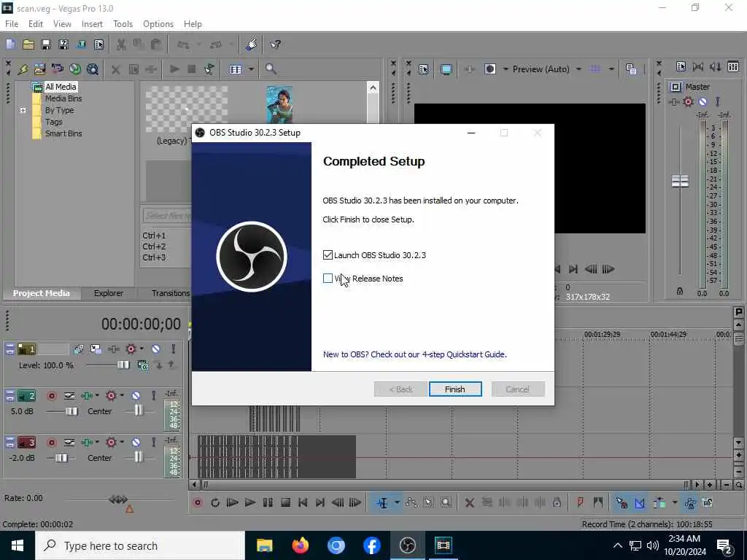
Task: Select the Smart Bins folder
Action: point(63,133)
